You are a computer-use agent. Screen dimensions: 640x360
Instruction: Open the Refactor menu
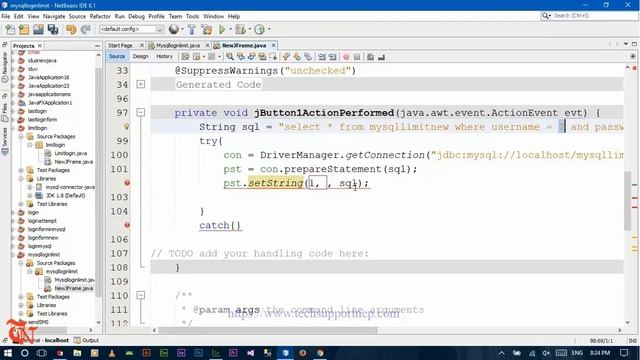click(x=100, y=16)
